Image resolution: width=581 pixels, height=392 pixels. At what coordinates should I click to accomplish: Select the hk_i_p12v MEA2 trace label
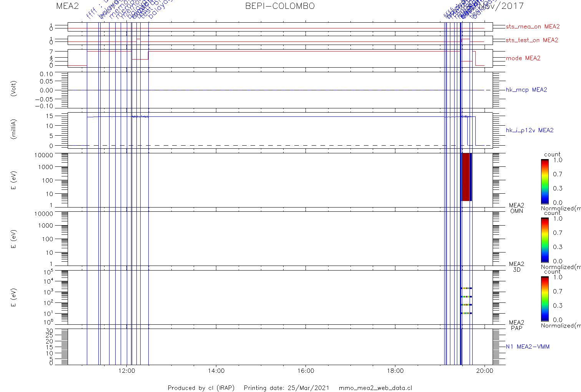tap(530, 130)
